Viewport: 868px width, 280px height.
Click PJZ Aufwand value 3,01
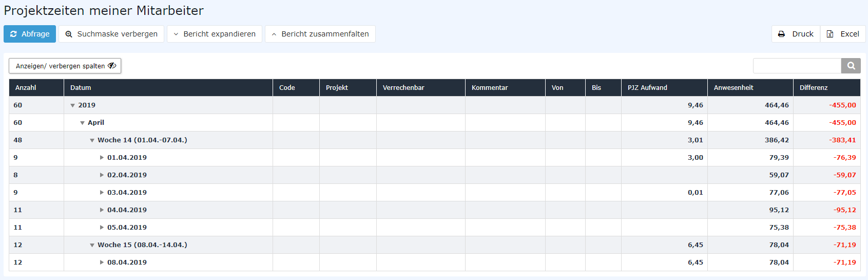(696, 140)
